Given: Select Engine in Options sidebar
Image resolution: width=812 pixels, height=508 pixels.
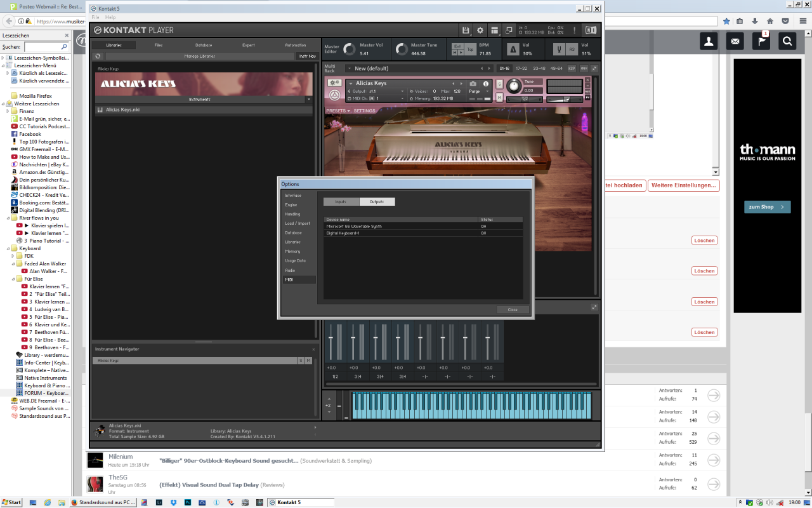Looking at the screenshot, I should coord(299,205).
